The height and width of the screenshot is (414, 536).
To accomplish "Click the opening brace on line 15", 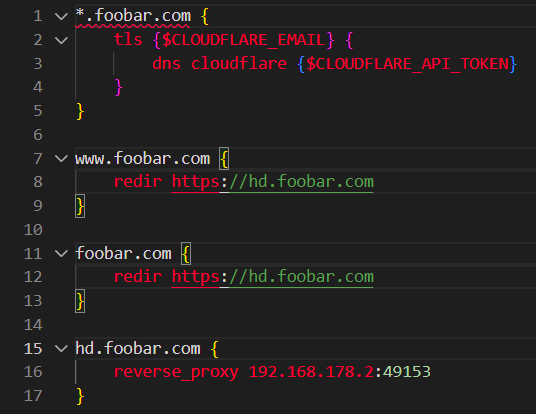I will click(214, 349).
